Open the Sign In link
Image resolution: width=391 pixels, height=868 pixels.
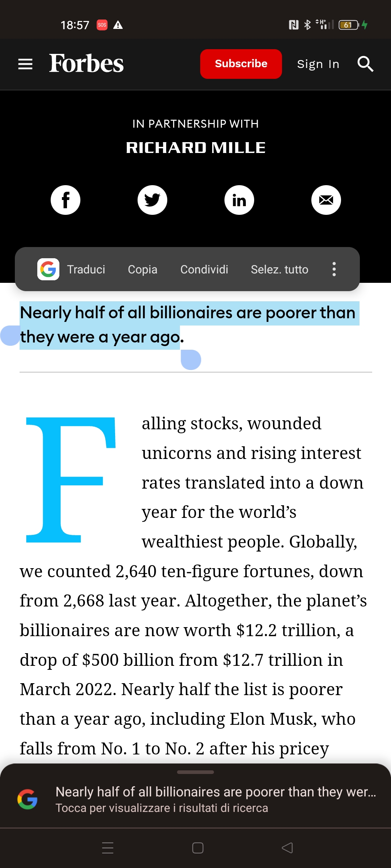click(318, 64)
